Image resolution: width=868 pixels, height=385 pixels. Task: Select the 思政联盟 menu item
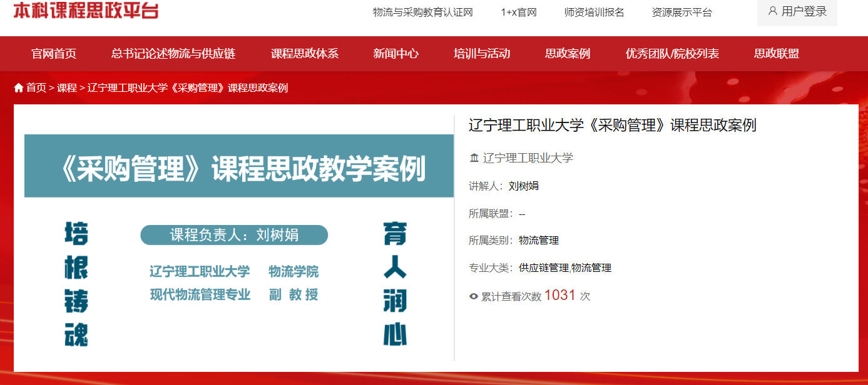(777, 54)
